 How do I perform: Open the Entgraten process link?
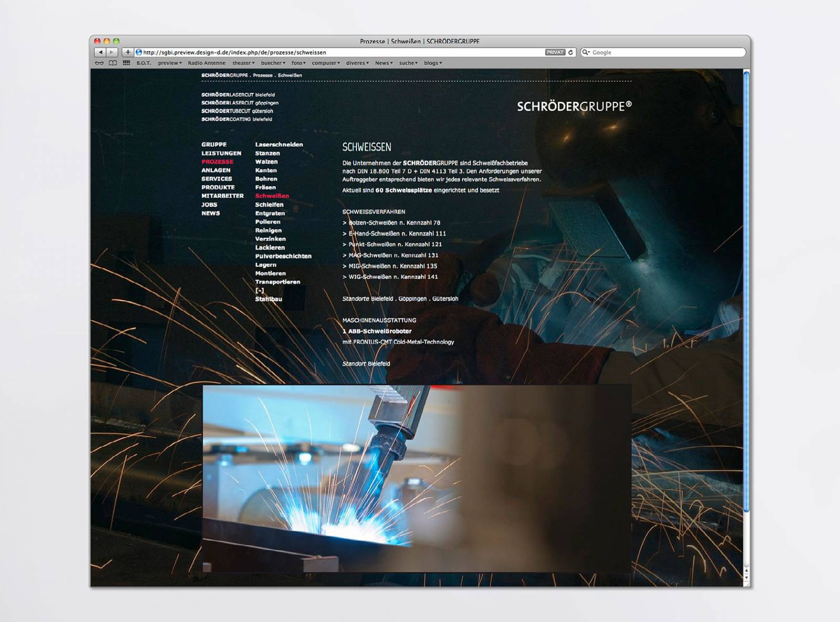coord(270,213)
